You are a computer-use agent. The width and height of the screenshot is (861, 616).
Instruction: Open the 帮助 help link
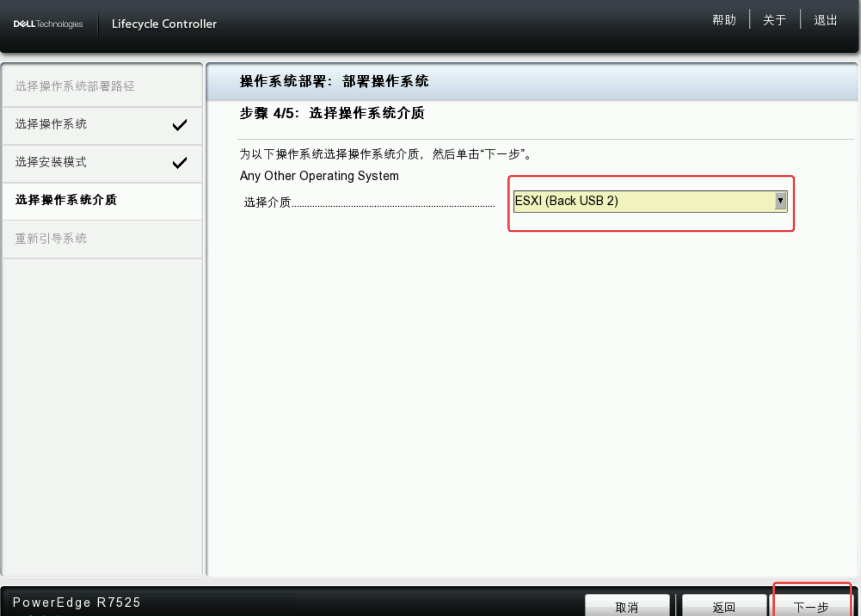coord(724,20)
